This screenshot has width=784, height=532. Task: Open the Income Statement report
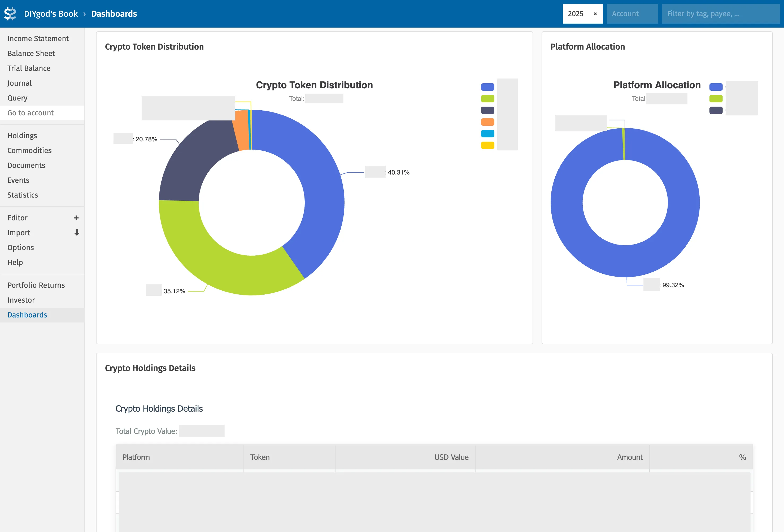click(x=38, y=38)
